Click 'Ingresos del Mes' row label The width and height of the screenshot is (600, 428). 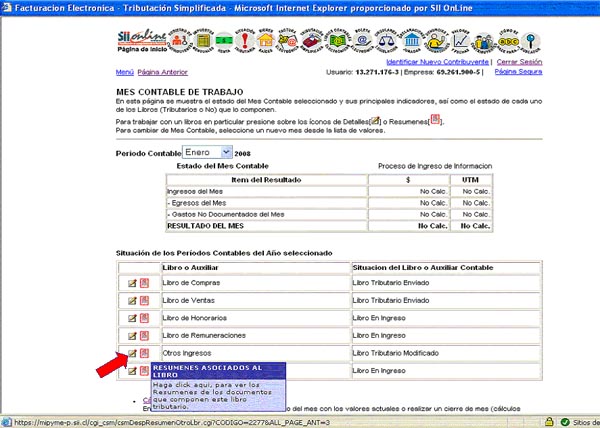(x=195, y=191)
